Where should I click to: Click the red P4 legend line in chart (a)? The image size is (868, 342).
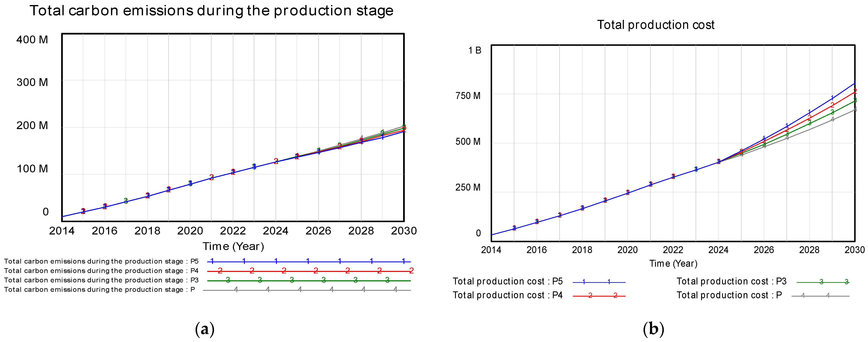click(310, 271)
